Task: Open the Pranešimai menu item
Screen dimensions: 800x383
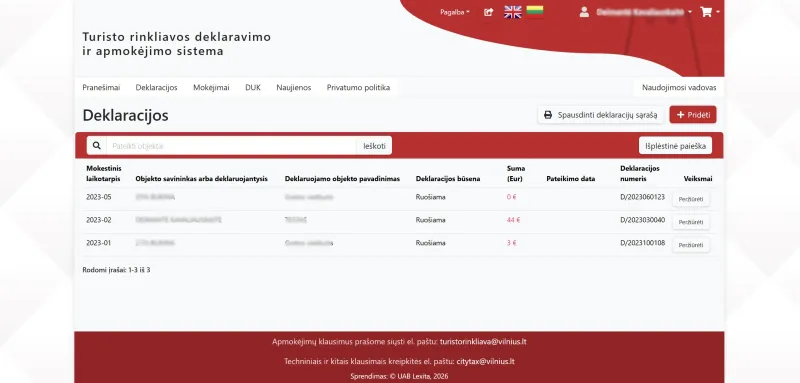Action: point(101,88)
